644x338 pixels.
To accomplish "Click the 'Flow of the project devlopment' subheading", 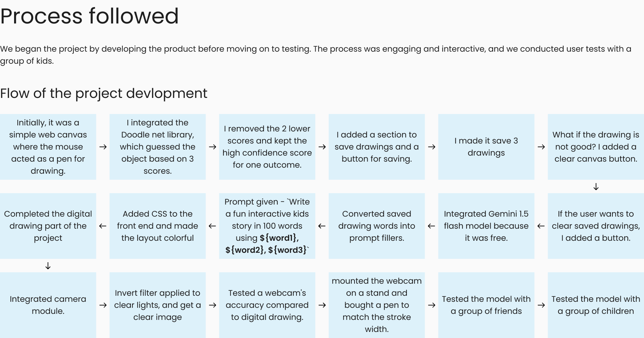I will coord(104,93).
